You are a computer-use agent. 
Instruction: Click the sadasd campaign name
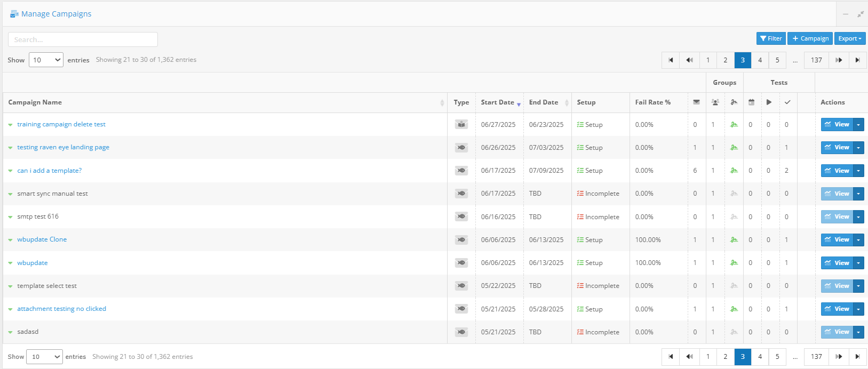[x=28, y=332]
